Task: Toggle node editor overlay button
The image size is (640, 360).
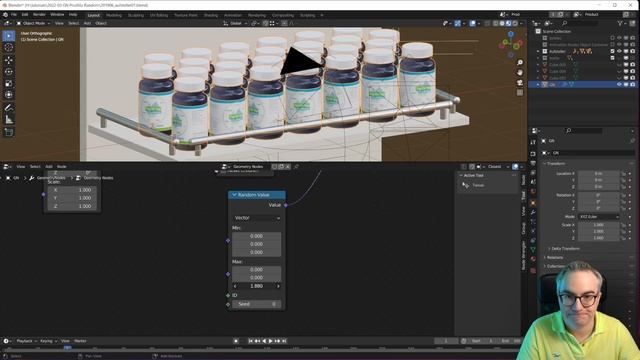Action: pyautogui.click(x=515, y=167)
